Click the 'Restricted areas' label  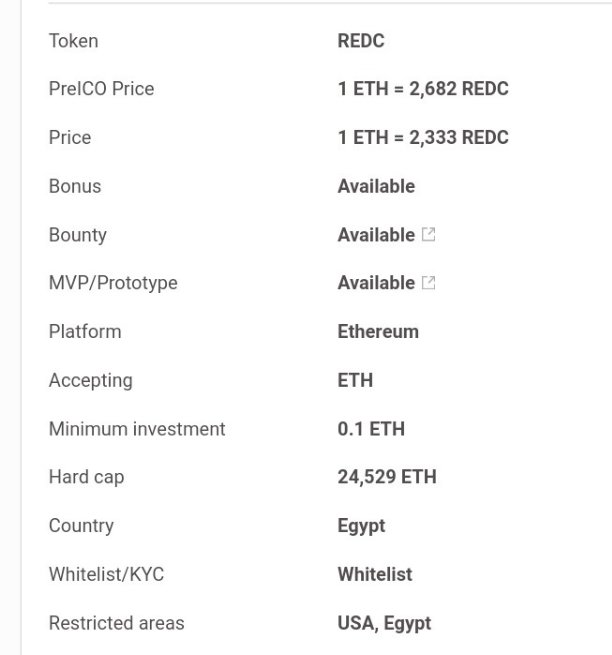pos(117,623)
